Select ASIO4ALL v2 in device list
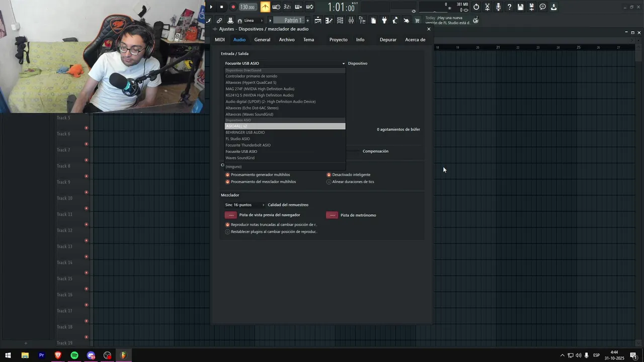The width and height of the screenshot is (644, 362). pyautogui.click(x=285, y=126)
